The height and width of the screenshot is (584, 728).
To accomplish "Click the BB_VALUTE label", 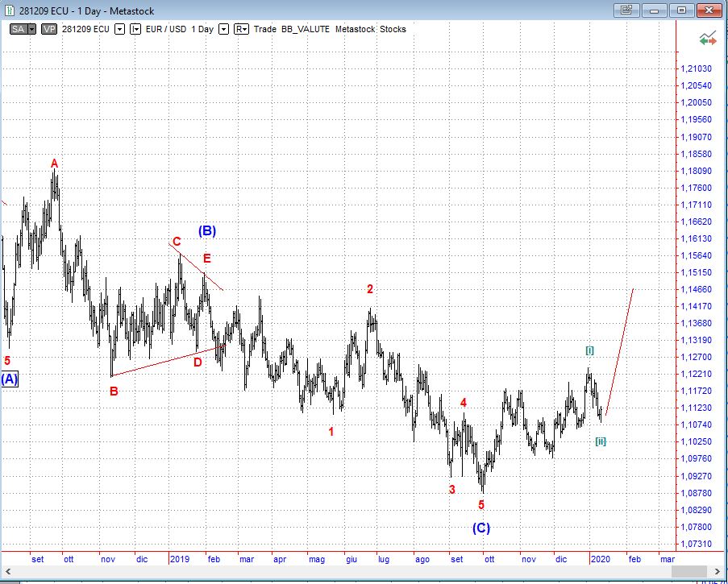I will (x=306, y=29).
